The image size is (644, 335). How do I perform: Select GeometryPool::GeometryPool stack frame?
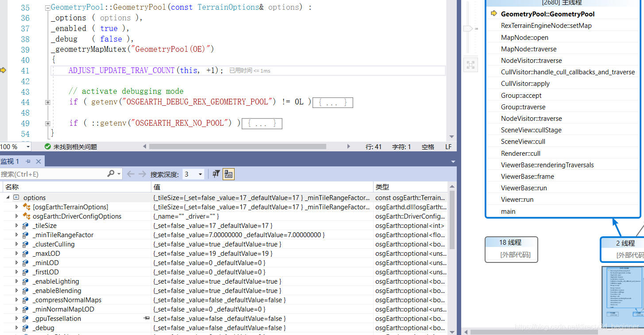point(548,14)
